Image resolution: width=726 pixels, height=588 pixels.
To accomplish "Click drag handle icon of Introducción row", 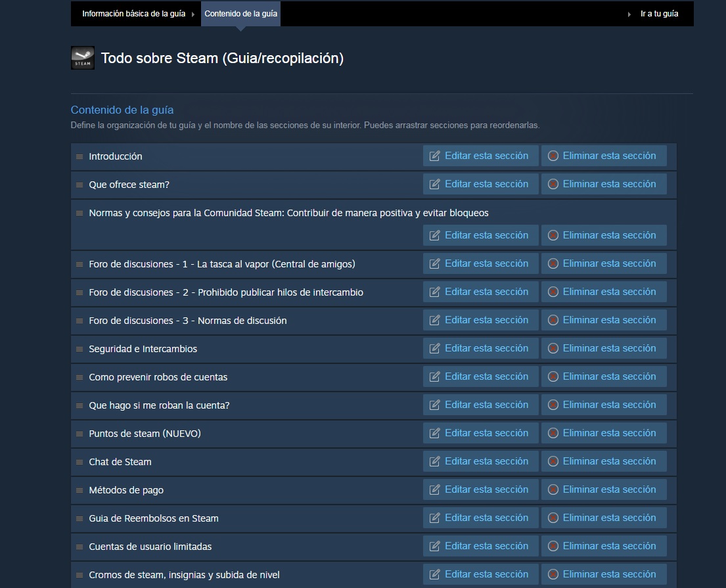I will tap(79, 156).
